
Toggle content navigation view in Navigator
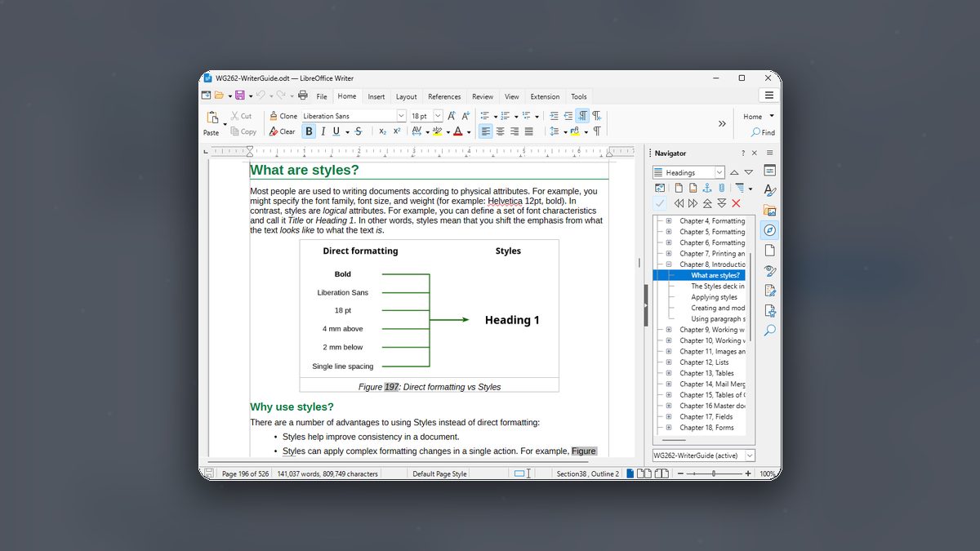pos(660,189)
